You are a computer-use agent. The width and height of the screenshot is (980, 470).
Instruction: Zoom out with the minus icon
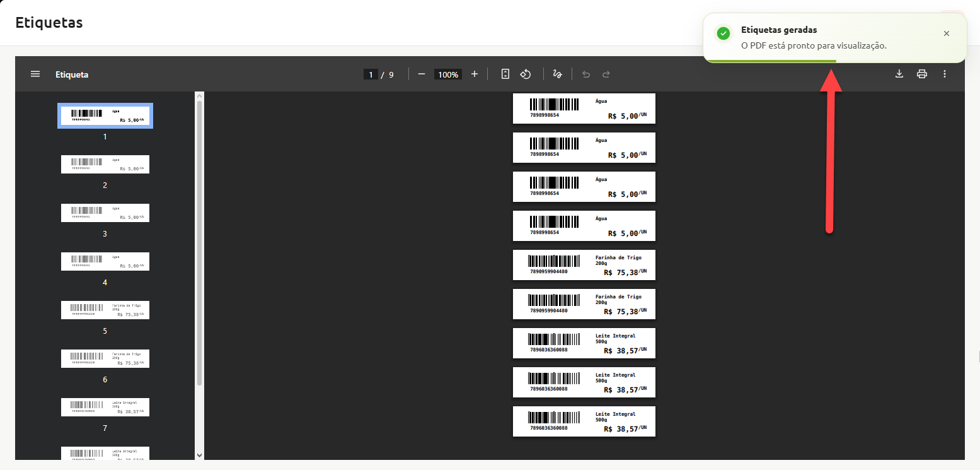(422, 74)
